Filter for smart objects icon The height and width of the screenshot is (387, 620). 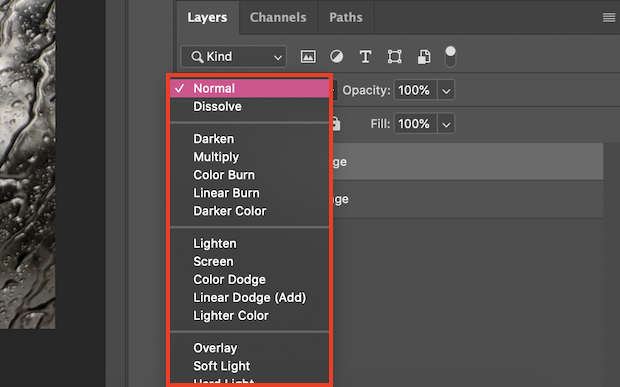[x=424, y=57]
